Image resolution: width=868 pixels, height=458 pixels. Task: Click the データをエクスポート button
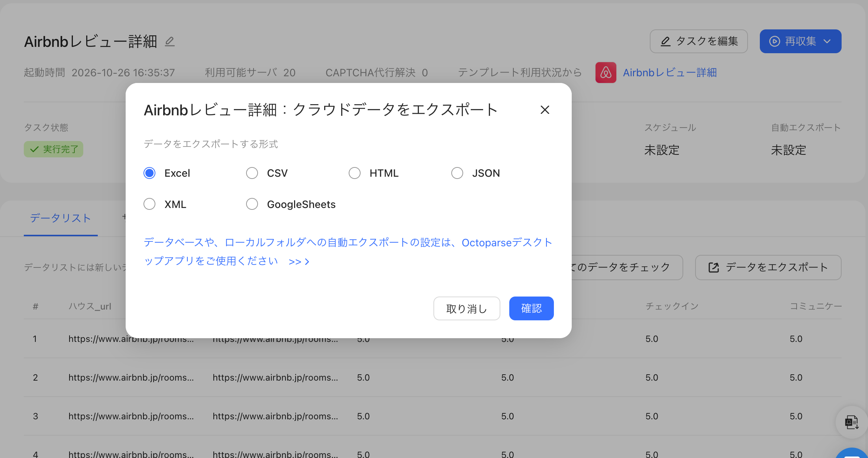coord(768,267)
